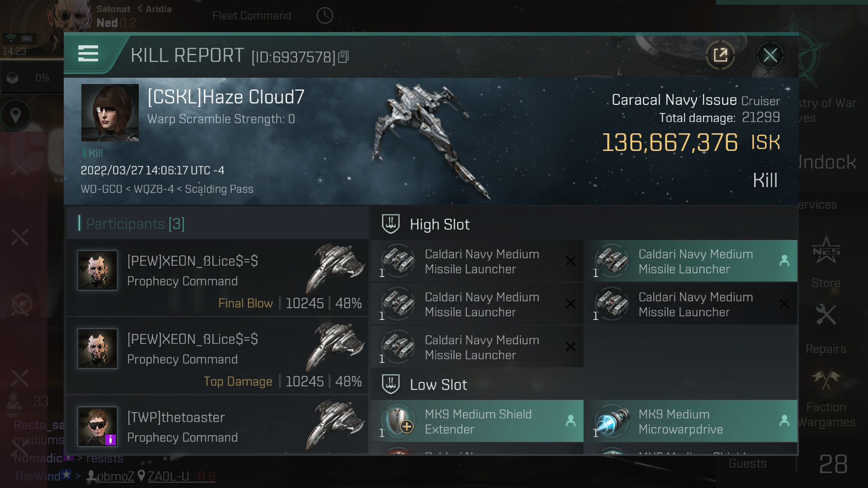The height and width of the screenshot is (488, 868).
Task: Select the MK9 Medium Shield Extender module
Action: coord(477,421)
